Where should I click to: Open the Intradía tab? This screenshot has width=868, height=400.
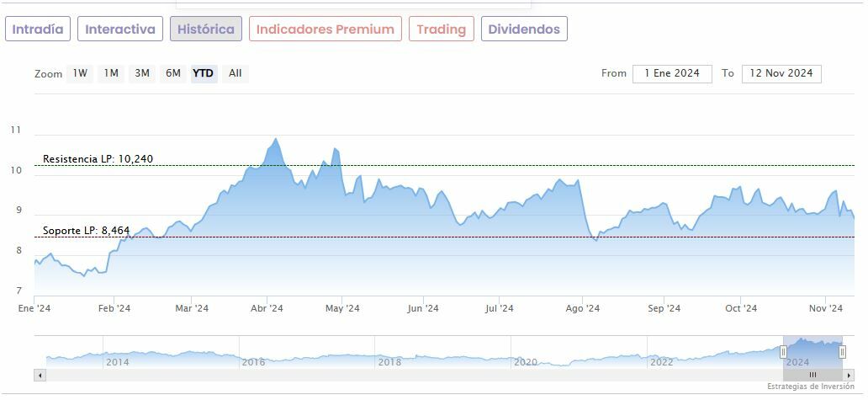(x=38, y=29)
